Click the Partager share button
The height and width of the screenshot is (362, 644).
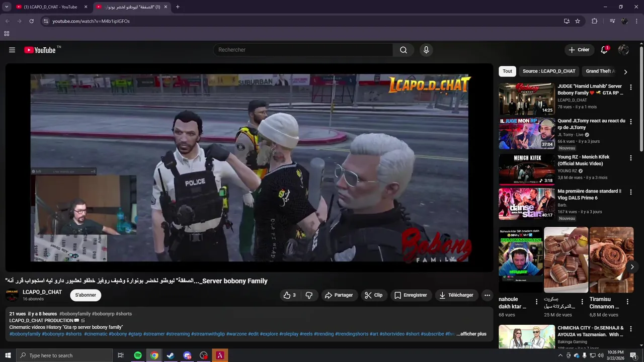click(x=339, y=295)
